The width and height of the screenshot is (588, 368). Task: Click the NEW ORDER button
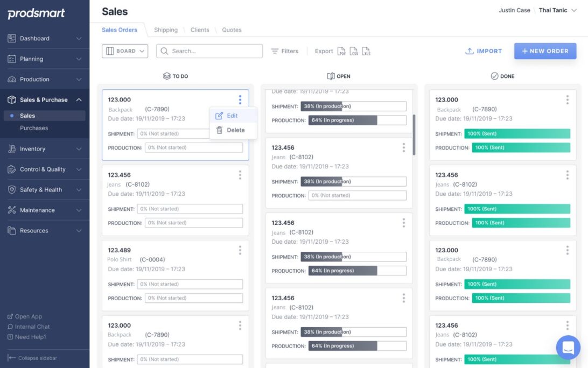pyautogui.click(x=545, y=51)
